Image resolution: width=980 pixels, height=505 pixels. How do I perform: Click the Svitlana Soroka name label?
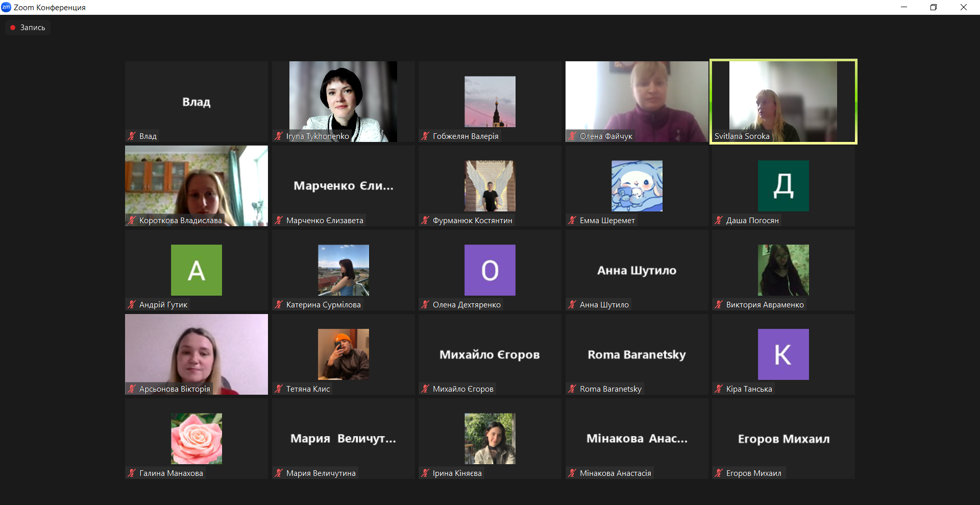click(x=742, y=136)
